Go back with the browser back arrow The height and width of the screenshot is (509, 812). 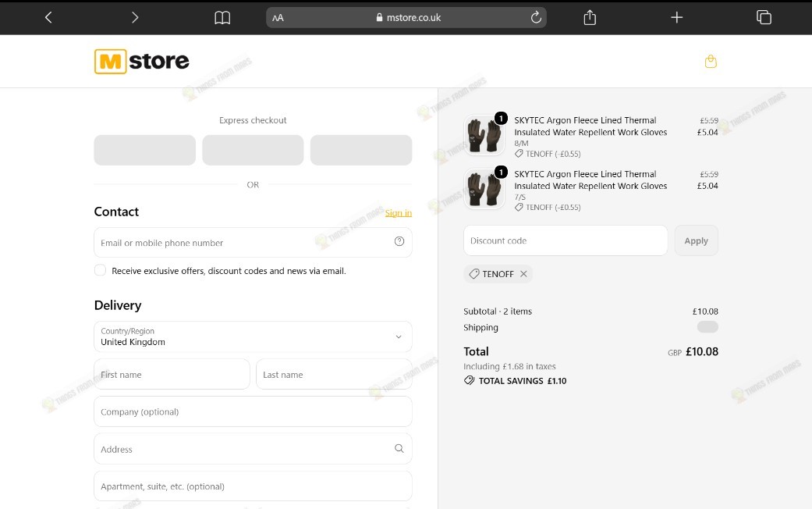48,18
